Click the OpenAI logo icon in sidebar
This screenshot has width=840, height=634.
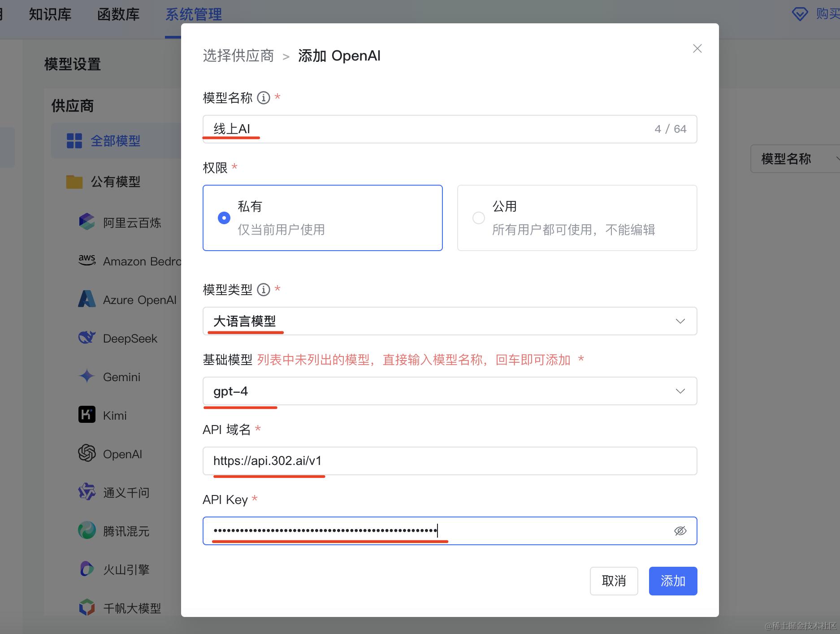click(x=87, y=453)
